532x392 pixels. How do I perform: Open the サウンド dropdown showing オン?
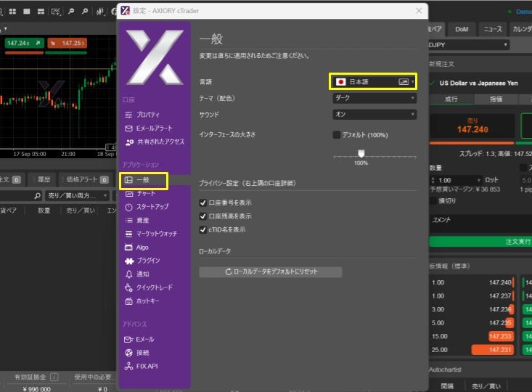point(375,115)
